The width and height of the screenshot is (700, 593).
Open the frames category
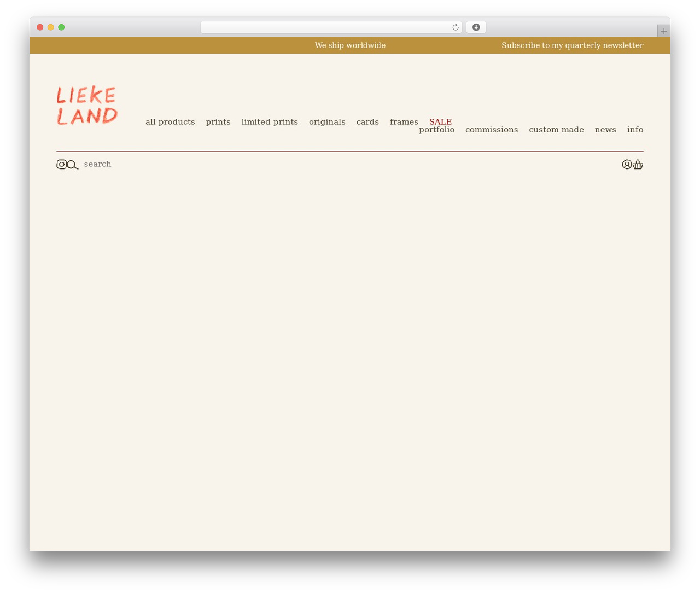[404, 122]
